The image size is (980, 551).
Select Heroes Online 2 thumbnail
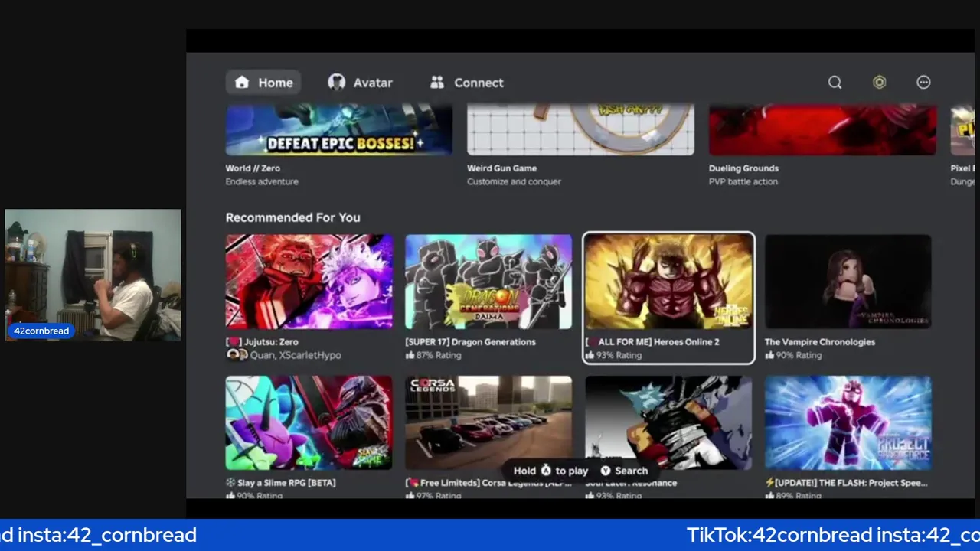pos(668,282)
